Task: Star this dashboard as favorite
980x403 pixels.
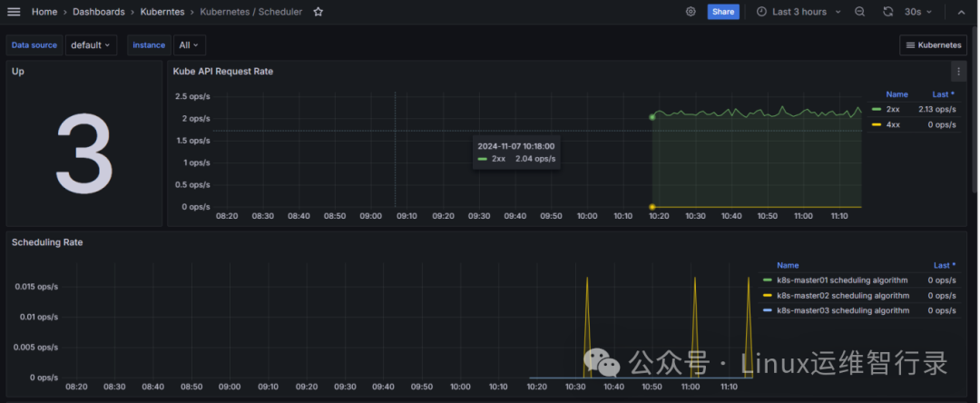Action: point(318,12)
